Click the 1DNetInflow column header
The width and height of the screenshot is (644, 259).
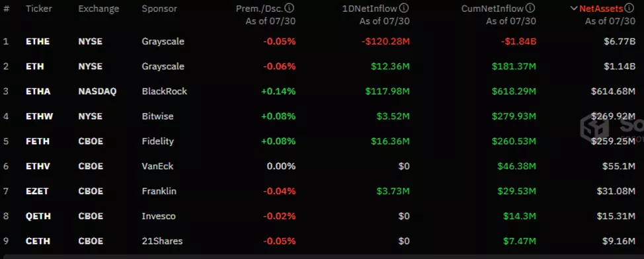tap(370, 9)
